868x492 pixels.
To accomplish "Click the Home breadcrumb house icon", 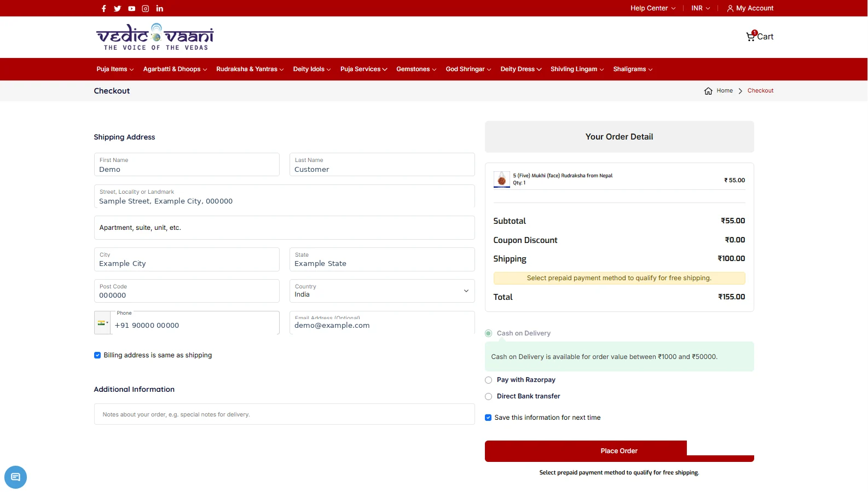I will [x=708, y=91].
